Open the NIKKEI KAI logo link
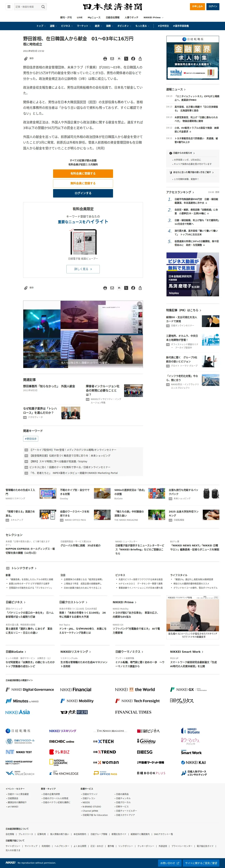The height and width of the screenshot is (868, 225). tap(193, 762)
